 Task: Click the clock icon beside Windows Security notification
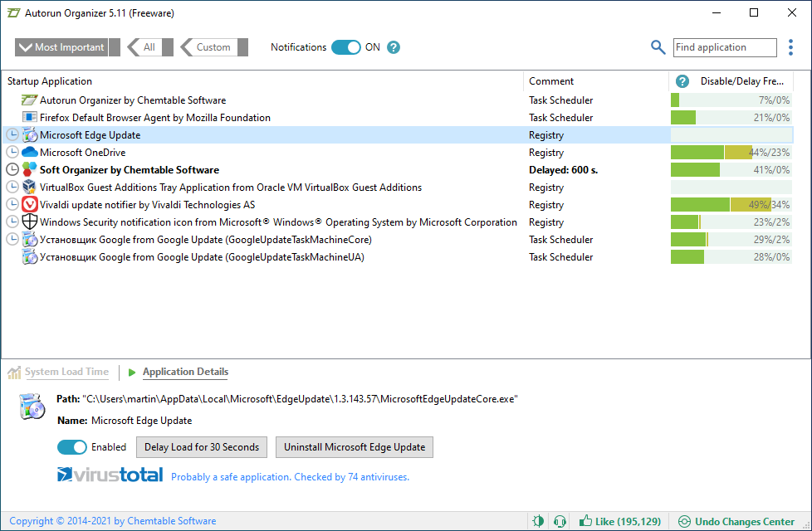(x=12, y=222)
